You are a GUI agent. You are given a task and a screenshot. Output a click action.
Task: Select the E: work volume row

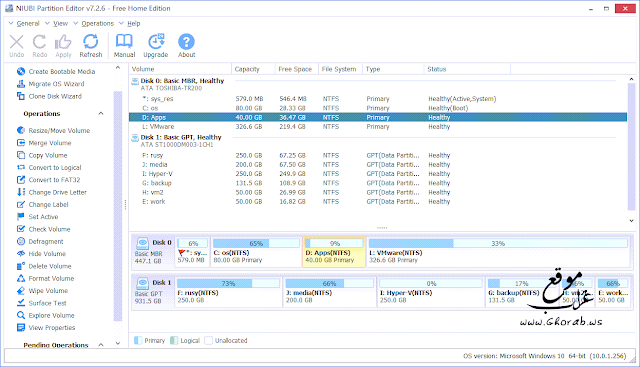point(378,202)
